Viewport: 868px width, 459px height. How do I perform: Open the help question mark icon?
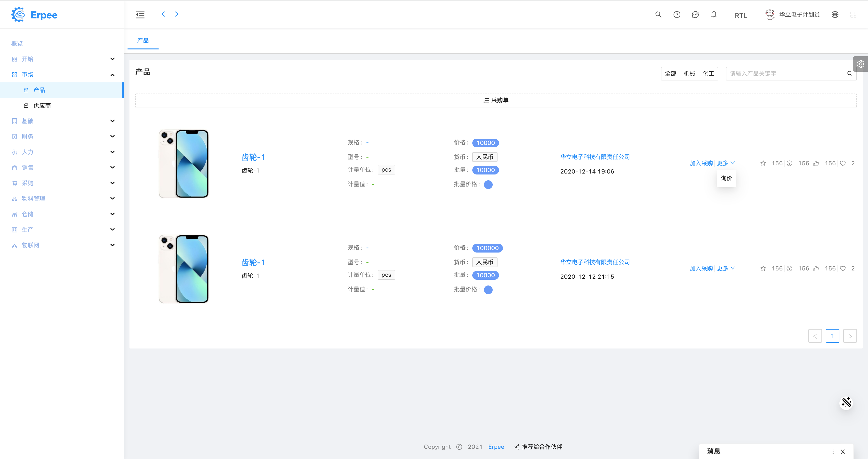pos(677,15)
